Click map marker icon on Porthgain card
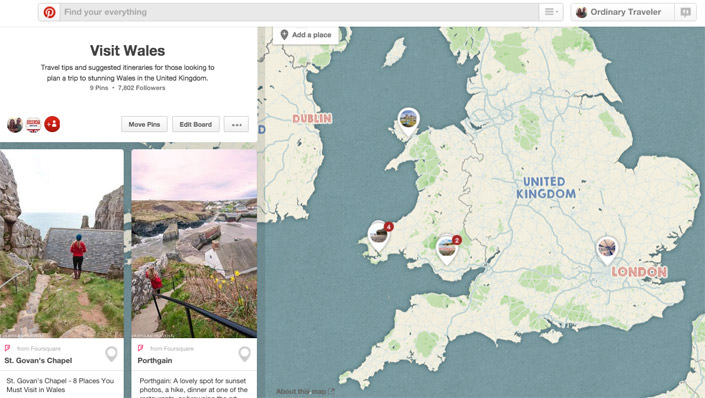 [x=244, y=354]
